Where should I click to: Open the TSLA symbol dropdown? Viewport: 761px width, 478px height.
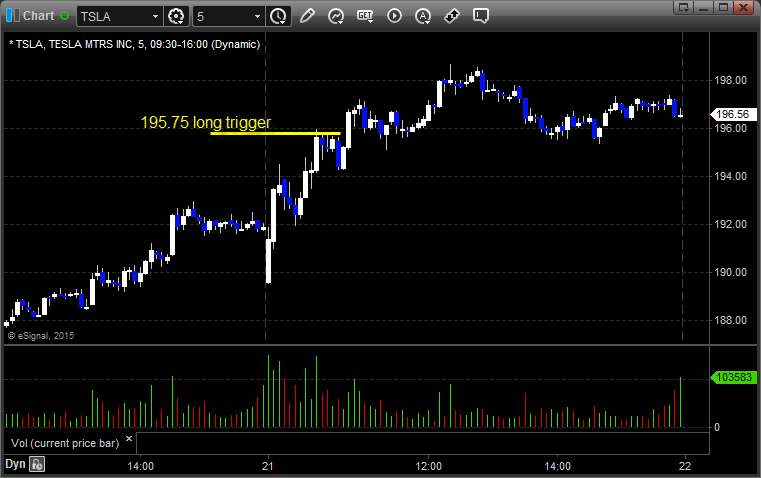point(155,16)
